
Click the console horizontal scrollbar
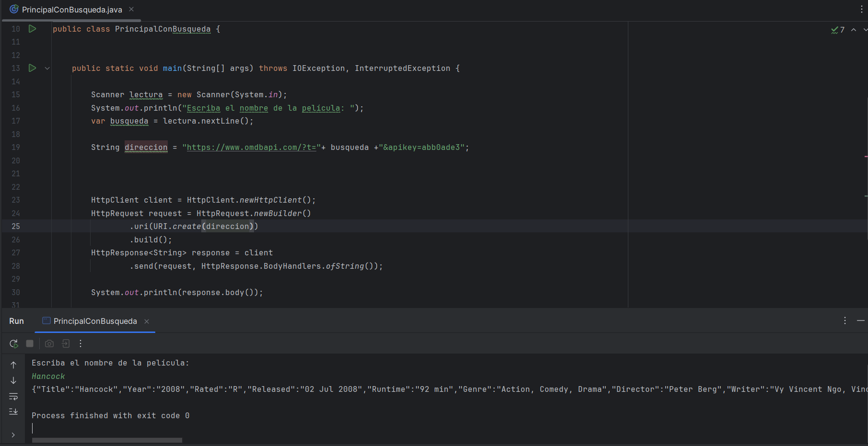(x=107, y=440)
